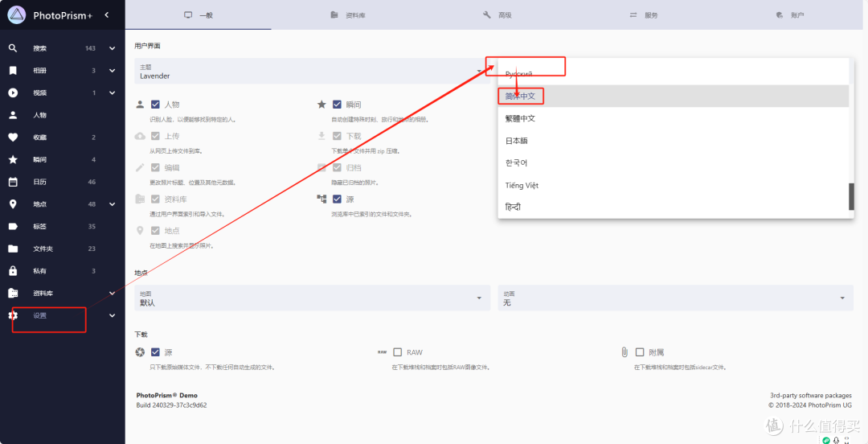Open the 3rd-party software packages link

(x=810, y=396)
